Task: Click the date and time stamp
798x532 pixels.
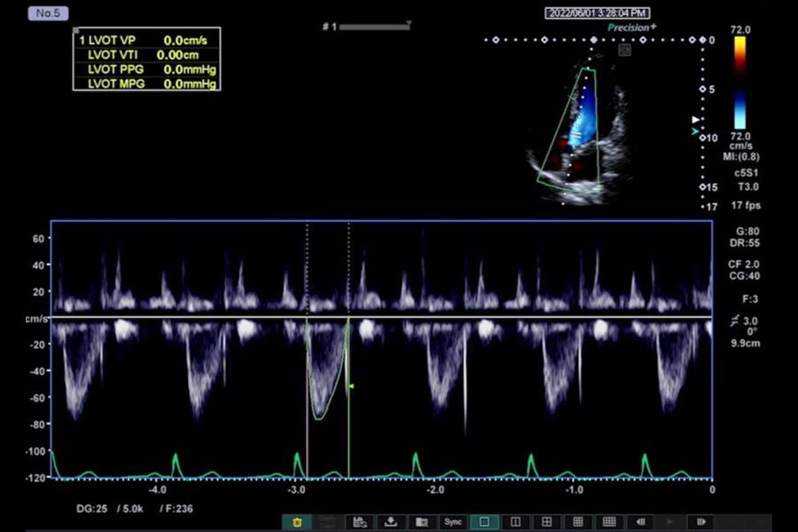Action: pyautogui.click(x=598, y=13)
